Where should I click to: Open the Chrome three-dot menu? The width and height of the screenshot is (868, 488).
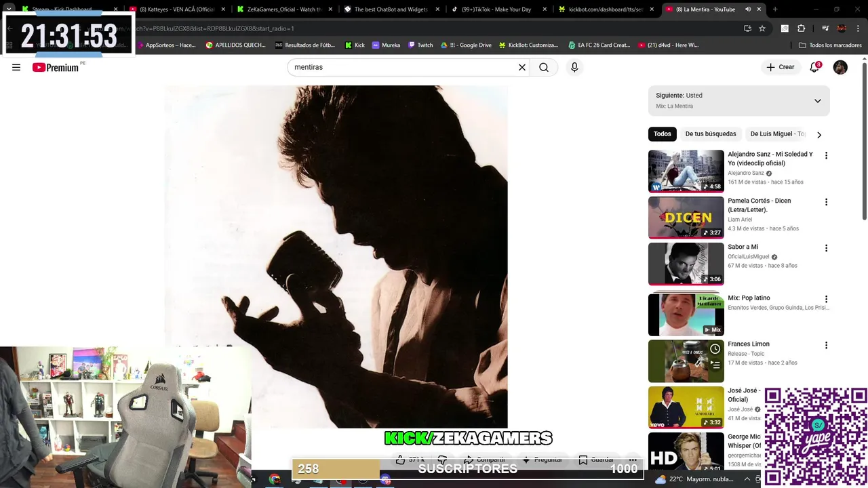858,28
